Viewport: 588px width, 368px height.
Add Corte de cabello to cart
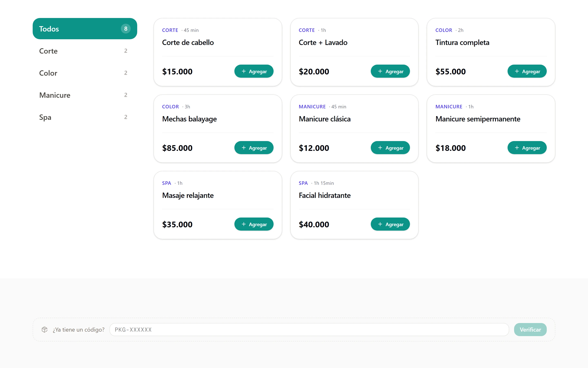254,71
